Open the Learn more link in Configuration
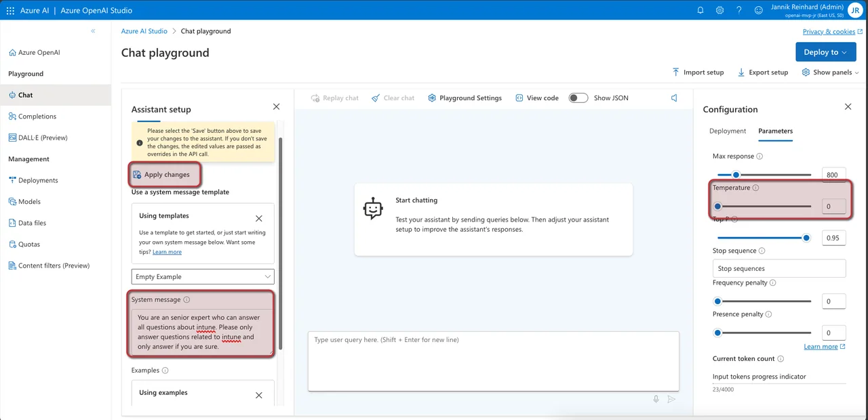 [x=825, y=347]
